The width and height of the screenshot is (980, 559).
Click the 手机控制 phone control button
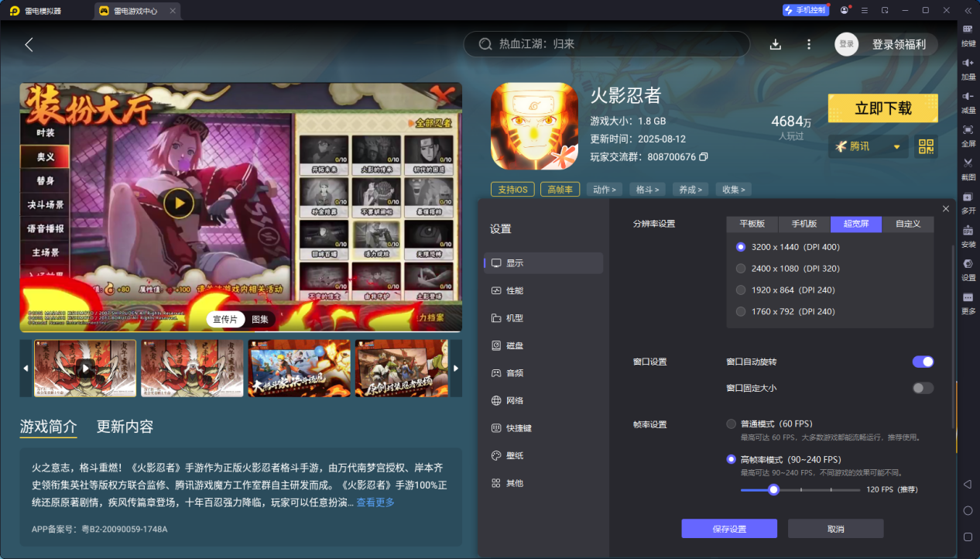tap(805, 10)
